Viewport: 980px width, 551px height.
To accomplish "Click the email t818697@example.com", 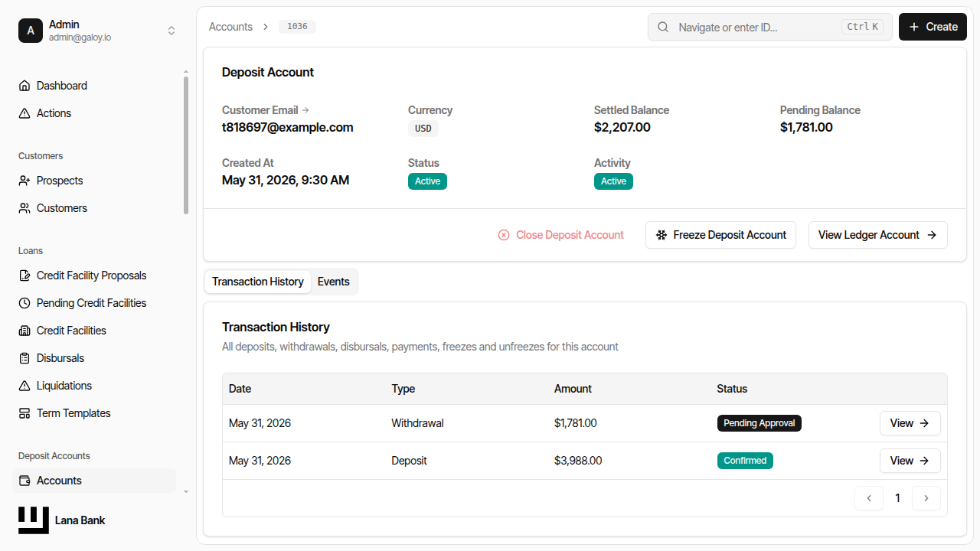I will pyautogui.click(x=288, y=127).
